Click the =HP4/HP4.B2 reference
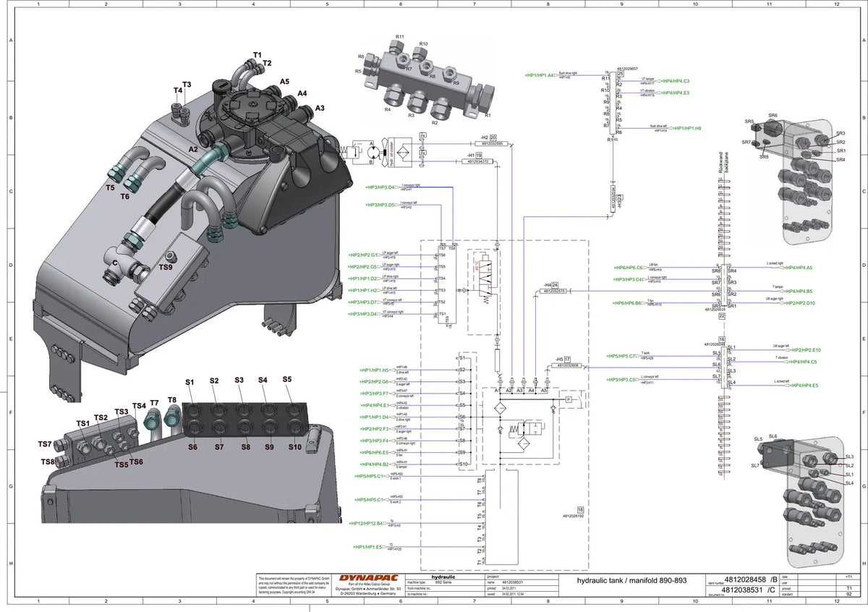Image resolution: width=868 pixels, height=612 pixels. click(374, 464)
